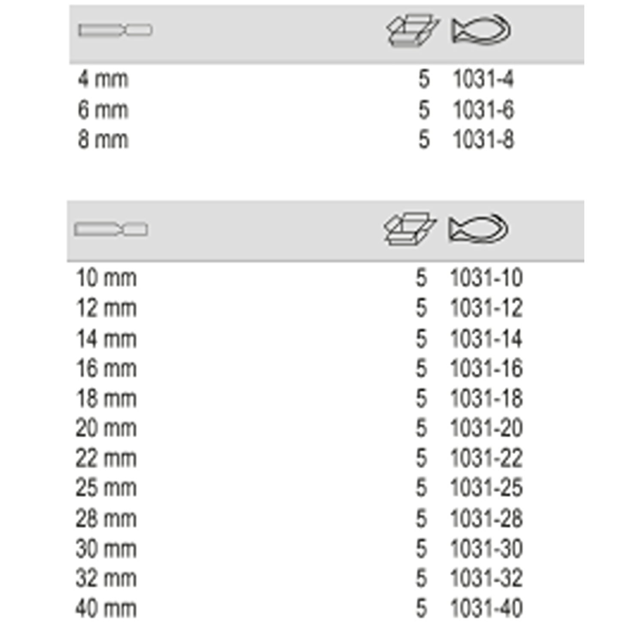Select article number 1031-28
Screen dimensions: 644x644
(x=486, y=518)
